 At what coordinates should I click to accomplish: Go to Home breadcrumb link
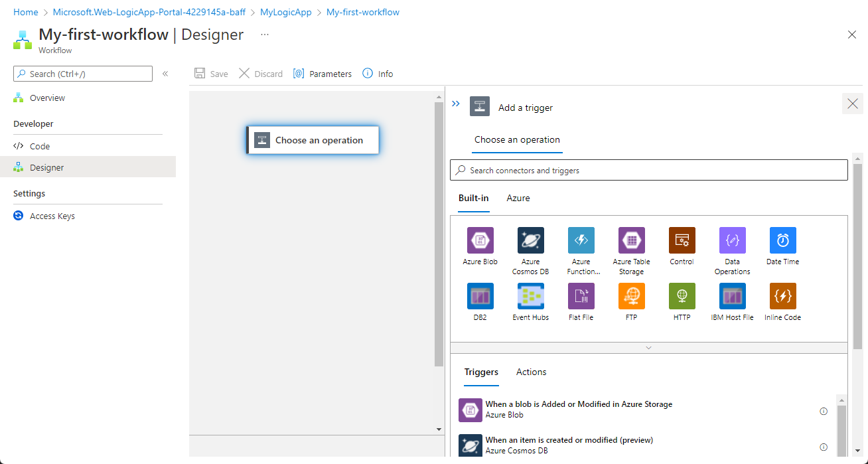[25, 12]
